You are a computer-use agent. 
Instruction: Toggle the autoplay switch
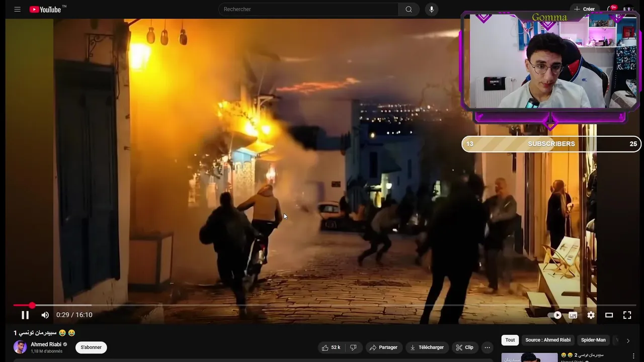coord(555,315)
